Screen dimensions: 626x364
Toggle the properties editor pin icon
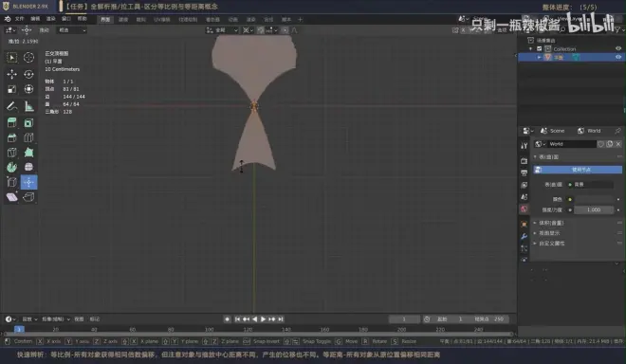point(618,131)
